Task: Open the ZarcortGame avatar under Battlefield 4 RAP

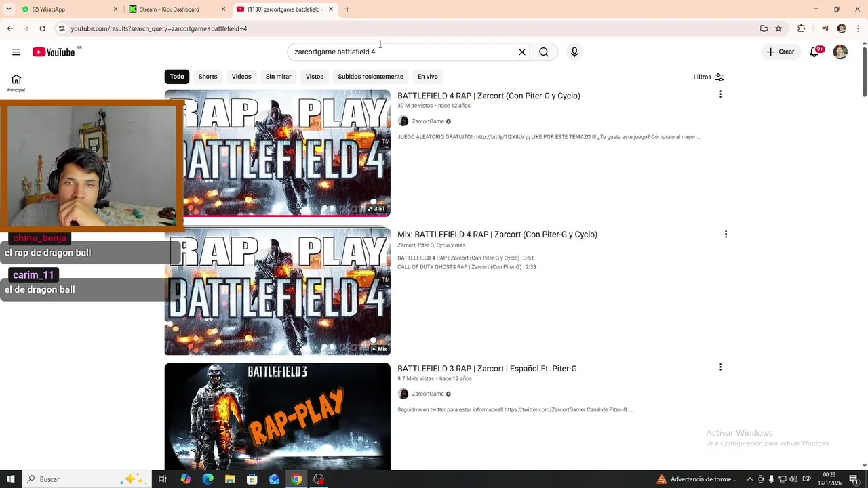Action: point(403,121)
